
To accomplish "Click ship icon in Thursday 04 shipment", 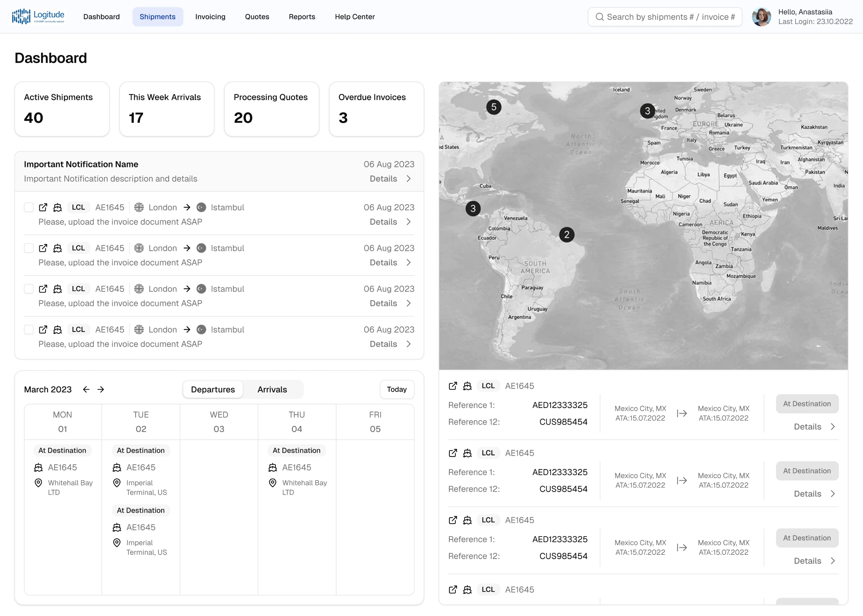I will coord(273,467).
